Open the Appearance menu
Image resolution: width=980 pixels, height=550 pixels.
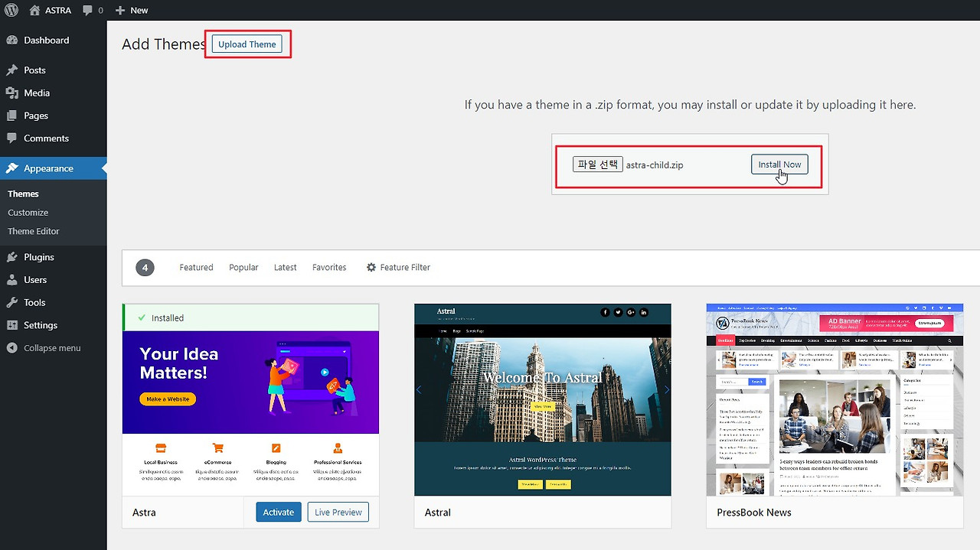(x=54, y=168)
